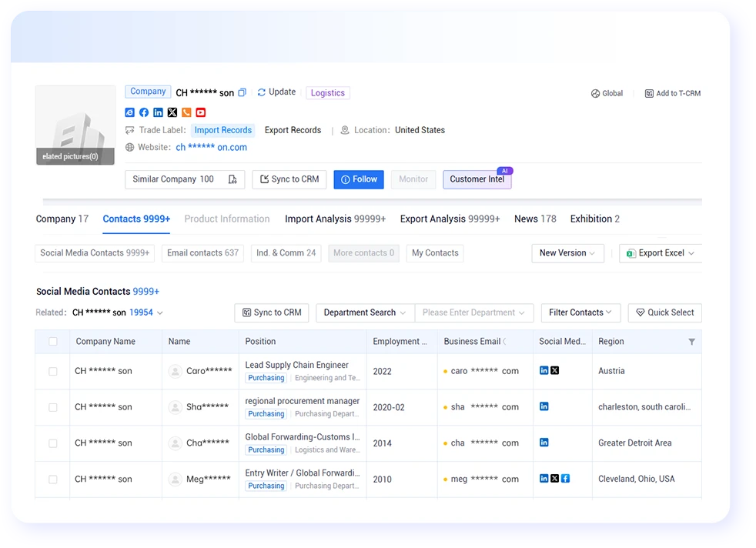Open X icon in Meg row
The height and width of the screenshot is (548, 756).
point(555,478)
